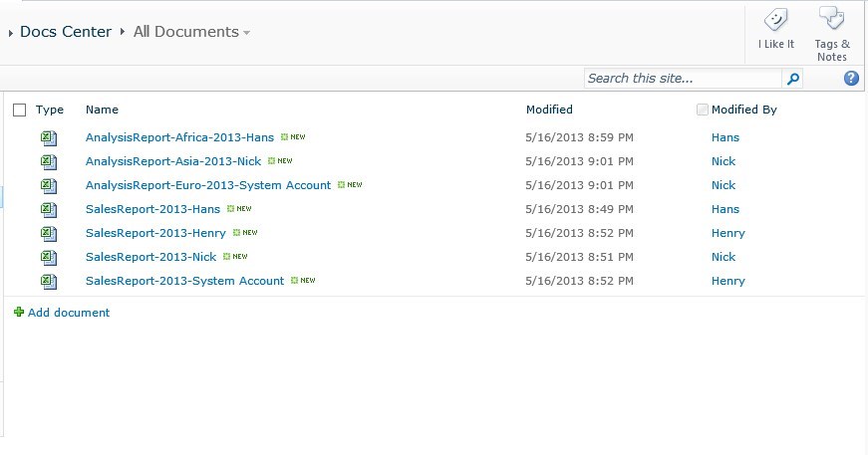The width and height of the screenshot is (868, 455).
Task: Click Excel icon for SalesReport-2013-Henry
Action: (49, 233)
